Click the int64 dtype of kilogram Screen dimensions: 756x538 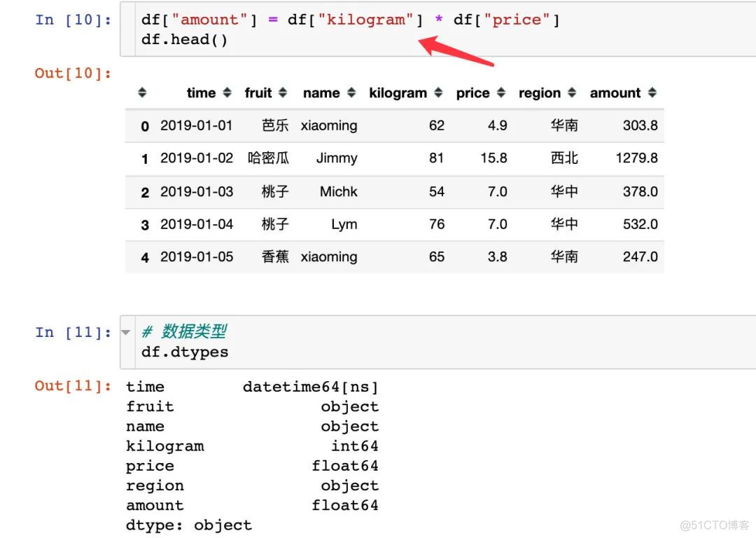click(355, 446)
